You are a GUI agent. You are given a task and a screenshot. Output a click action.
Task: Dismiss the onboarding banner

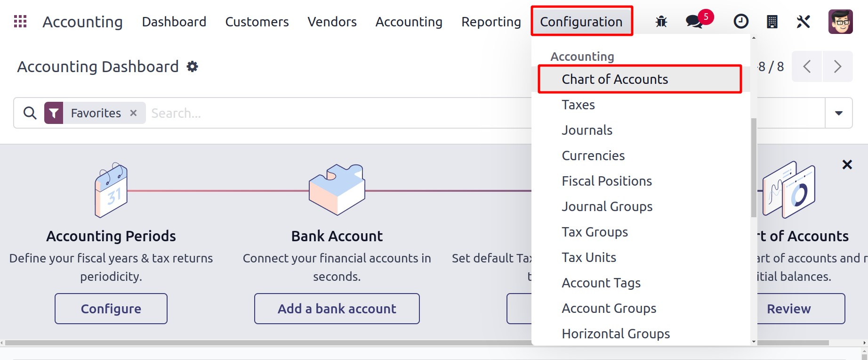coord(847,164)
